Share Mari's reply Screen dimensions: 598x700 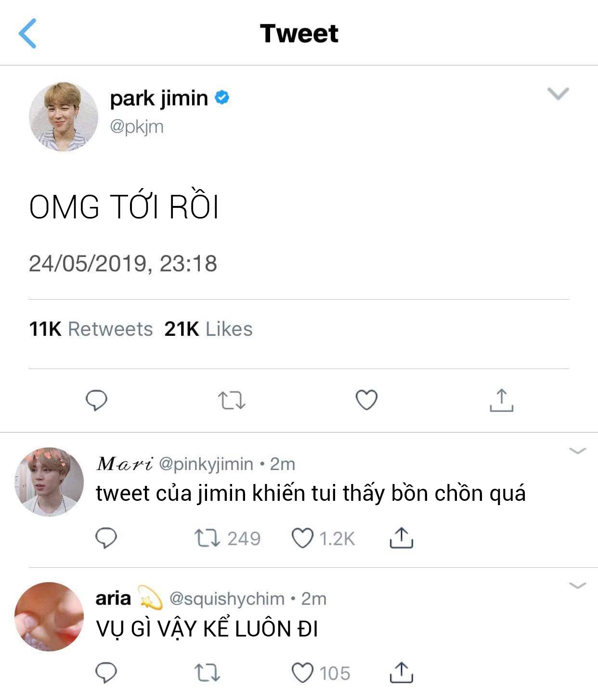pos(401,538)
